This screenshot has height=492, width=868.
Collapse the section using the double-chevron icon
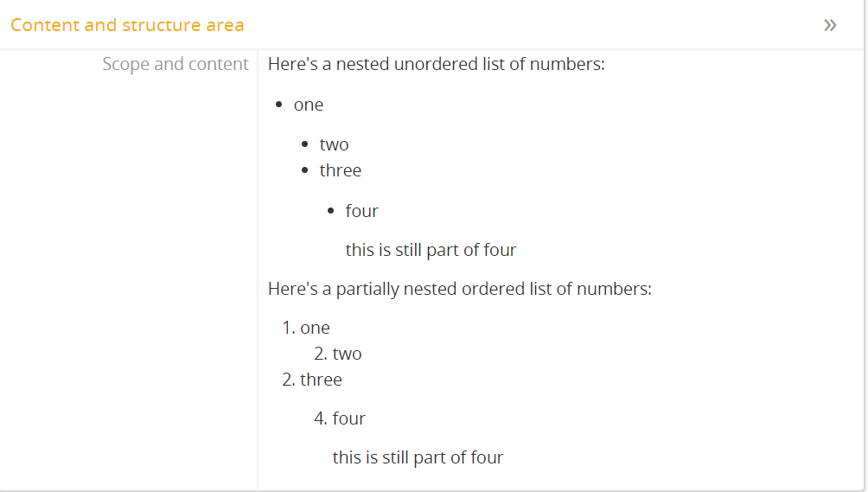pos(830,25)
